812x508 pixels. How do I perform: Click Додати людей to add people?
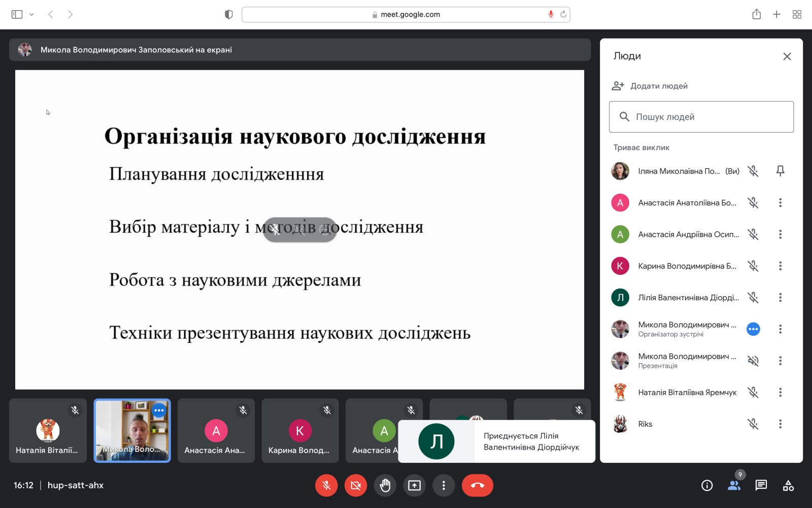(658, 86)
